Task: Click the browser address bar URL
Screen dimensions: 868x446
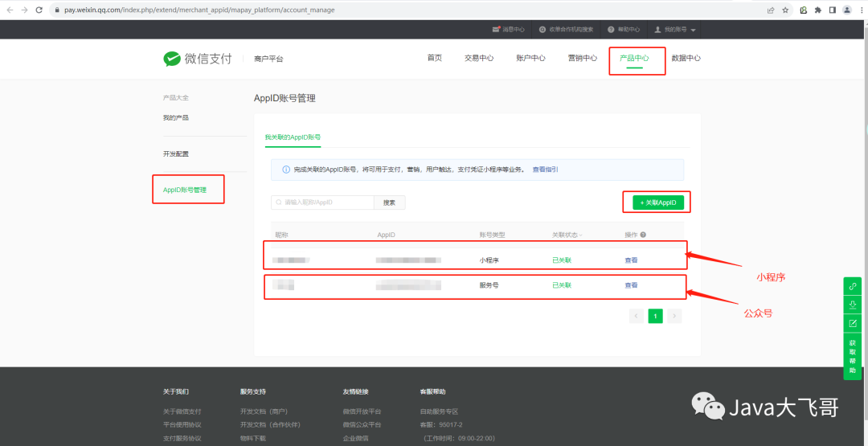Action: pyautogui.click(x=199, y=10)
